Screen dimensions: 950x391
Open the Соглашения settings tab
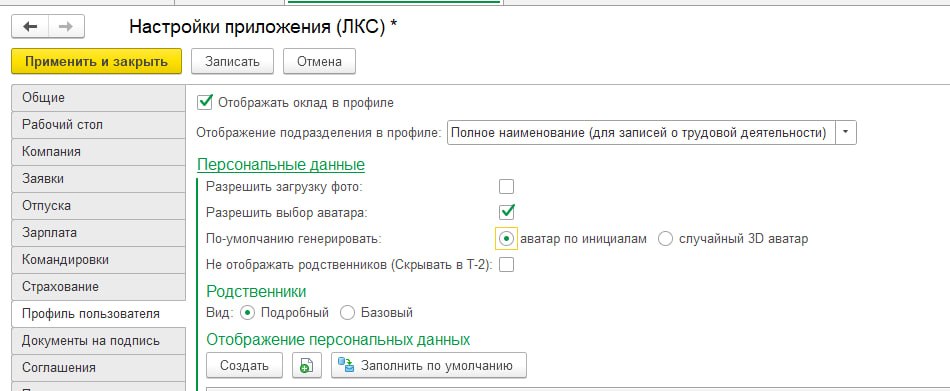[x=98, y=367]
